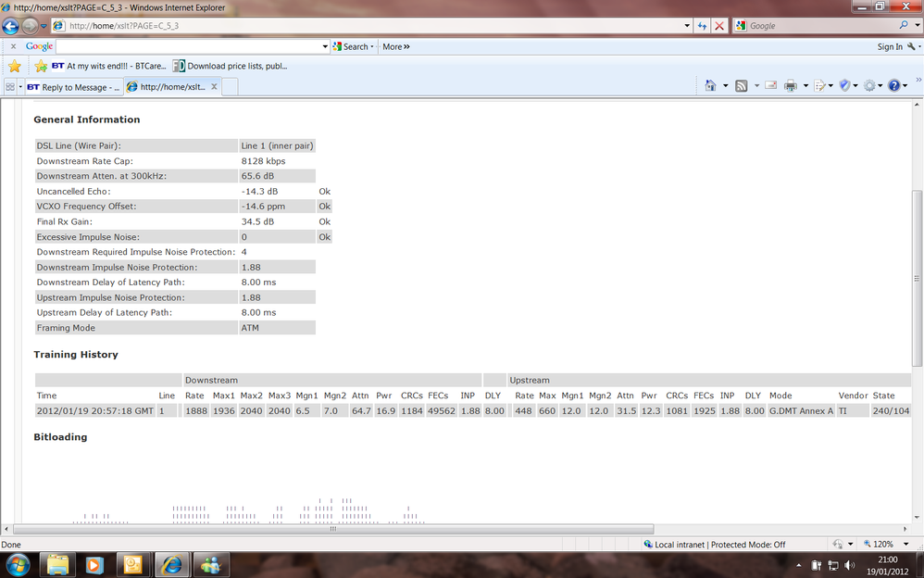Switch to the BT Reply to Message tab

(74, 87)
